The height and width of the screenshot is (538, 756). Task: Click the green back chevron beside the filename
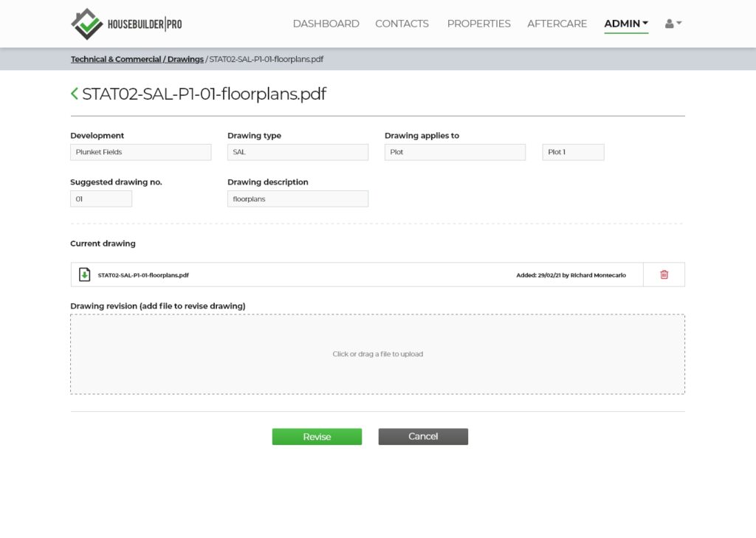tap(74, 94)
